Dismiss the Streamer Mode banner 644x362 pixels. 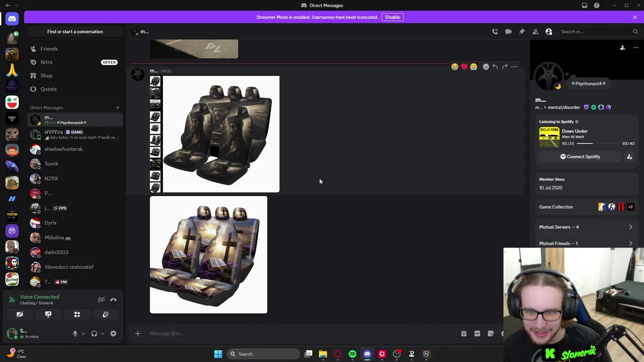pyautogui.click(x=635, y=17)
